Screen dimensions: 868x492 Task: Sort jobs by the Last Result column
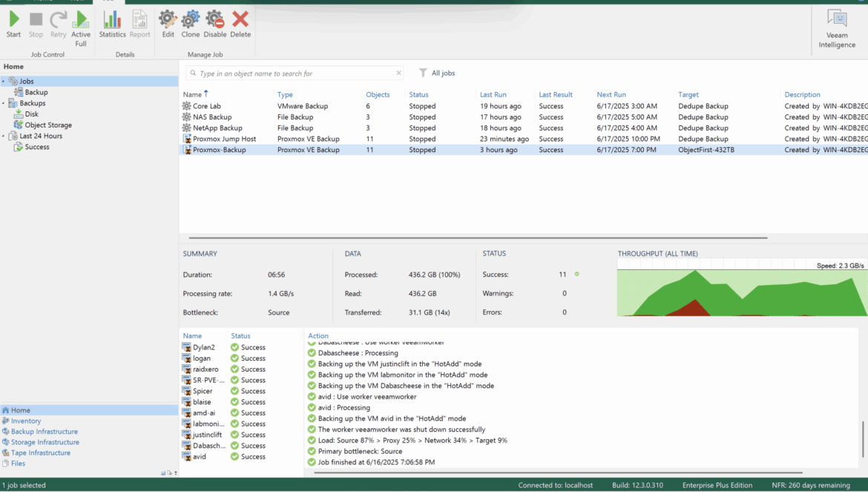556,95
